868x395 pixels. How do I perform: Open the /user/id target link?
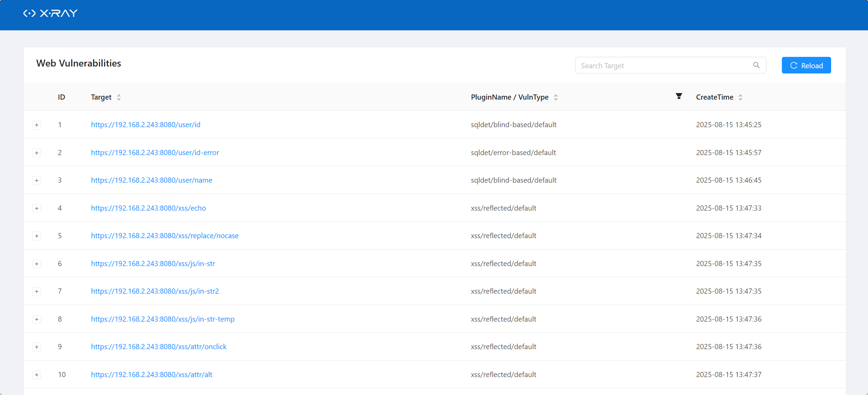(x=145, y=125)
